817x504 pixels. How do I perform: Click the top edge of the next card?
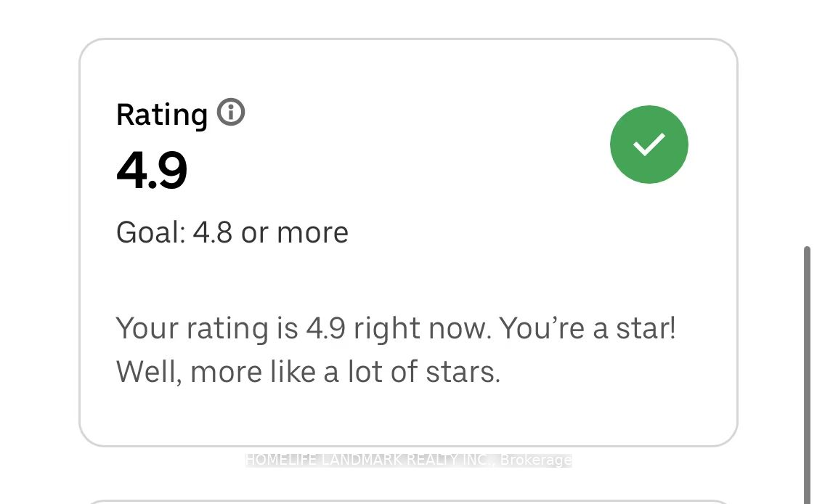coord(407,501)
